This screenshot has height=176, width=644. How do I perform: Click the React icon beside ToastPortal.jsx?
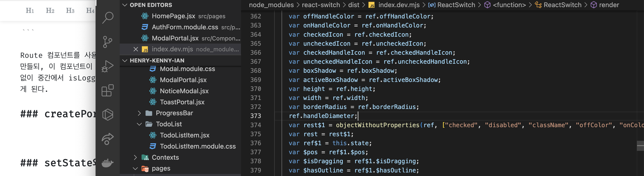click(x=153, y=102)
